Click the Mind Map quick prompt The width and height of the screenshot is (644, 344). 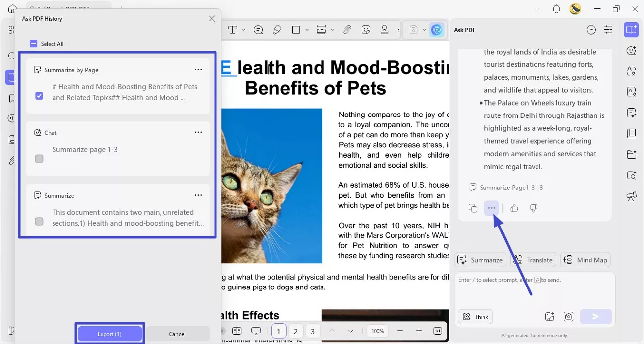586,260
